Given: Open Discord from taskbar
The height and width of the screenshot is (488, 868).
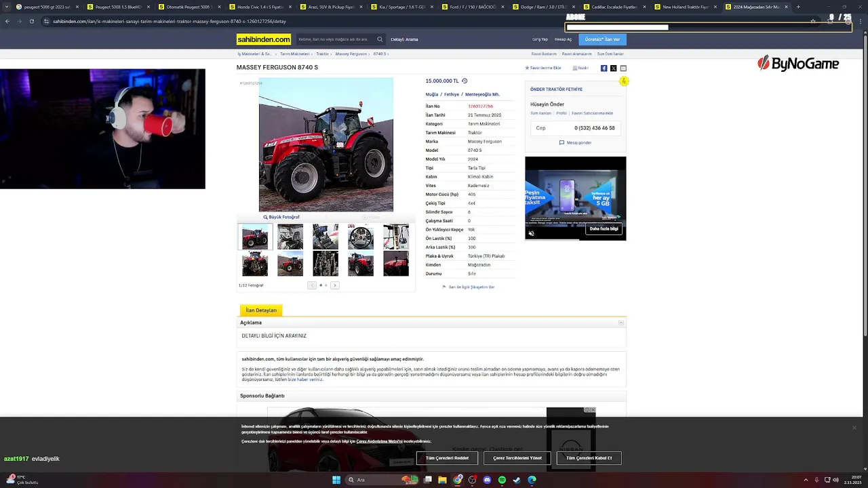Looking at the screenshot, I should tap(487, 480).
